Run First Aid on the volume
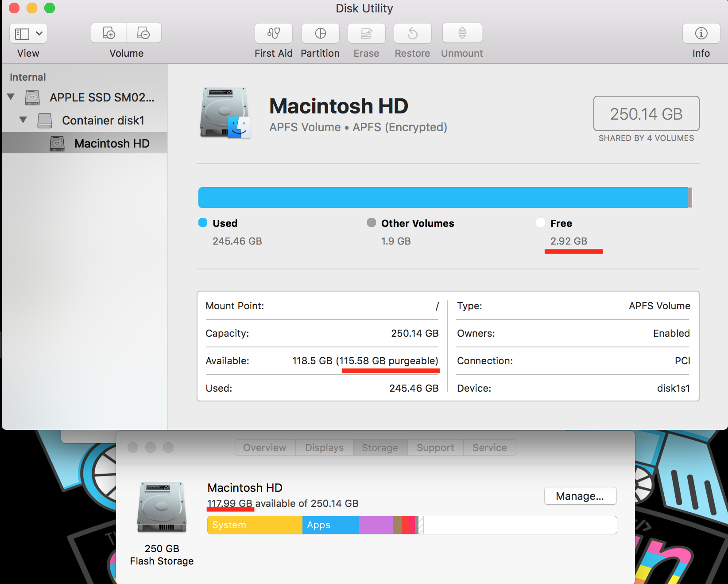728x584 pixels. tap(274, 33)
